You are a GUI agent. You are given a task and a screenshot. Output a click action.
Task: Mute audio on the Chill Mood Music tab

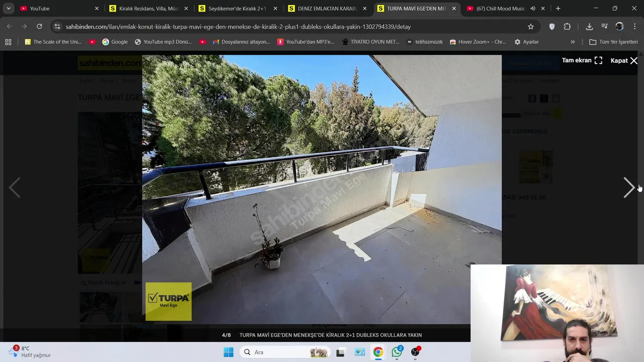tap(533, 9)
